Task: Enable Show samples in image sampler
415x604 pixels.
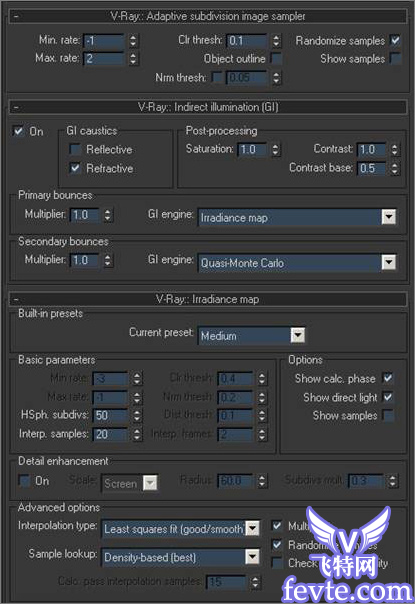Action: tap(395, 59)
